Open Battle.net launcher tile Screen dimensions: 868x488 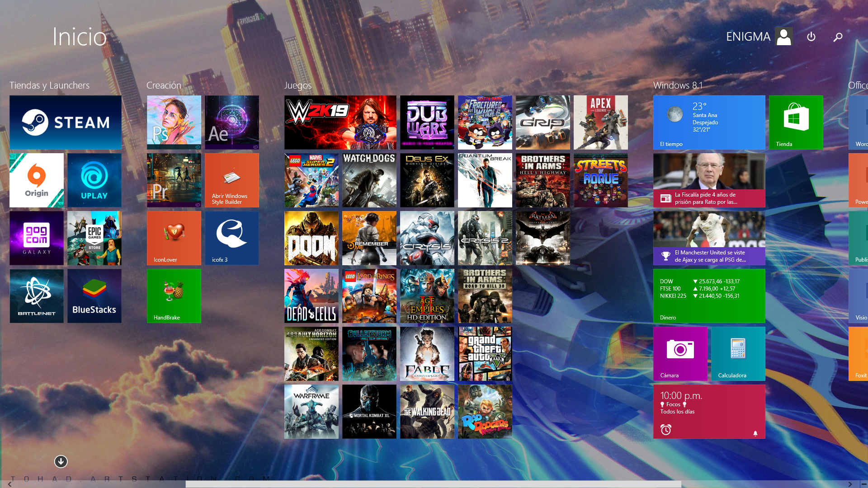[x=37, y=296]
